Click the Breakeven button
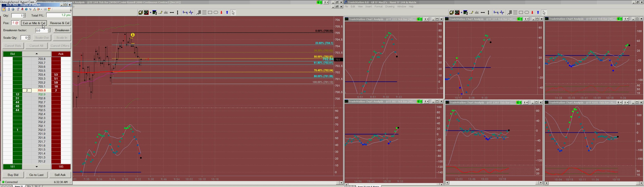Screen dimensions: 644x187 point(62,30)
